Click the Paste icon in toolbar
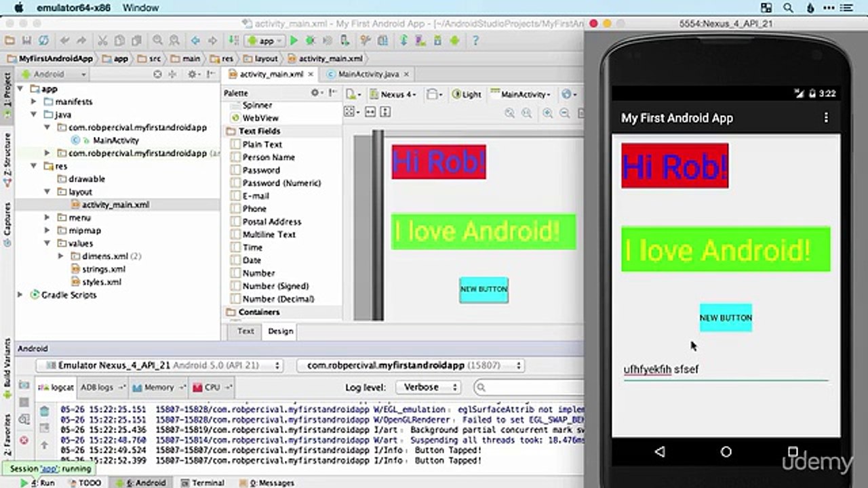This screenshot has width=868, height=488. pos(136,41)
